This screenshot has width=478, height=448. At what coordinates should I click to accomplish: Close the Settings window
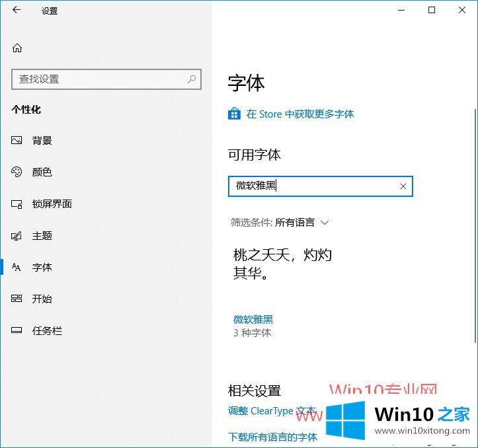[462, 10]
